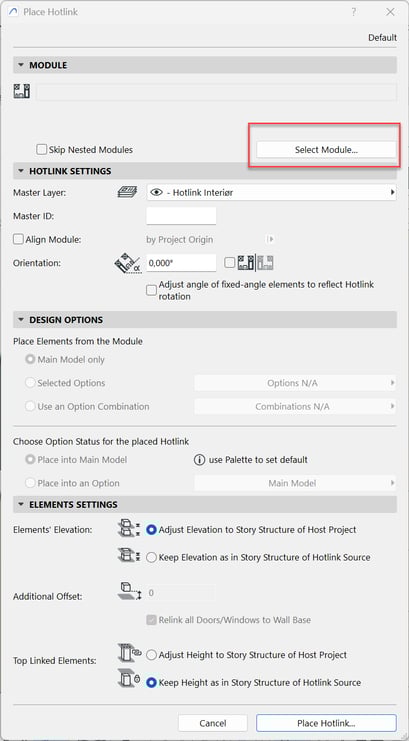Screen dimensions: 409x741
Task: Select Adjust Height to Story Structure of Host Project
Action: pyautogui.click(x=151, y=655)
